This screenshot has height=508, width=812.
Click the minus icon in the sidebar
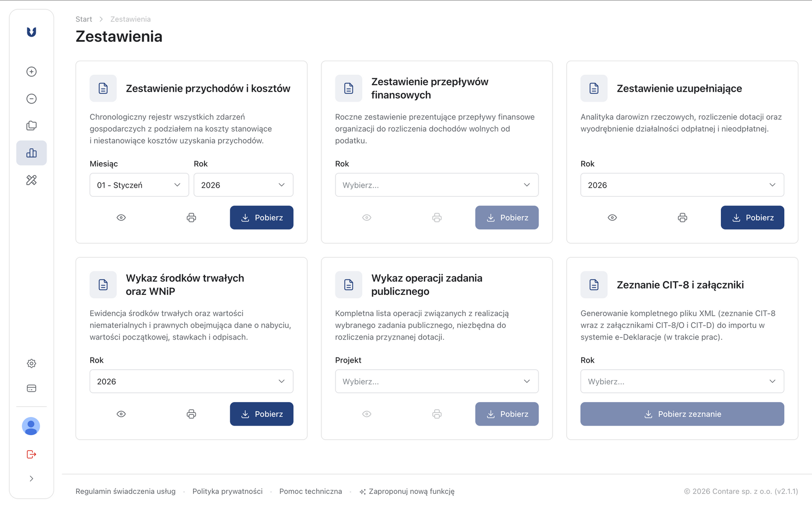coord(31,98)
